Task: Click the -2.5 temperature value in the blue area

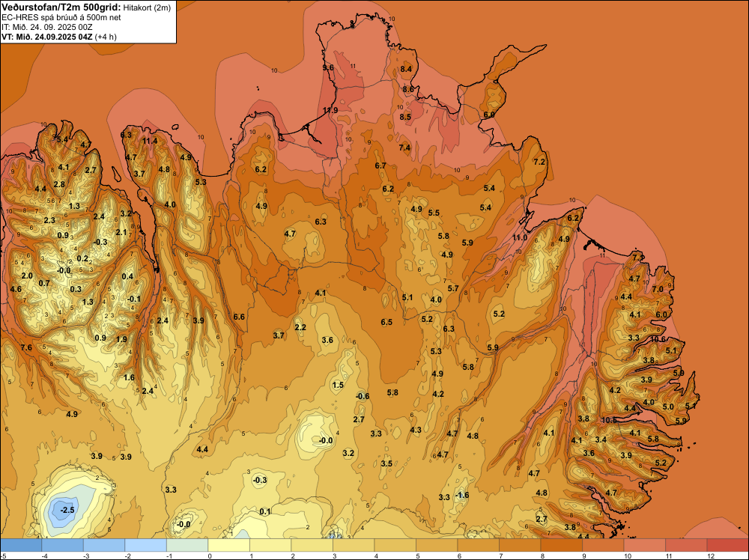Action: [x=67, y=511]
